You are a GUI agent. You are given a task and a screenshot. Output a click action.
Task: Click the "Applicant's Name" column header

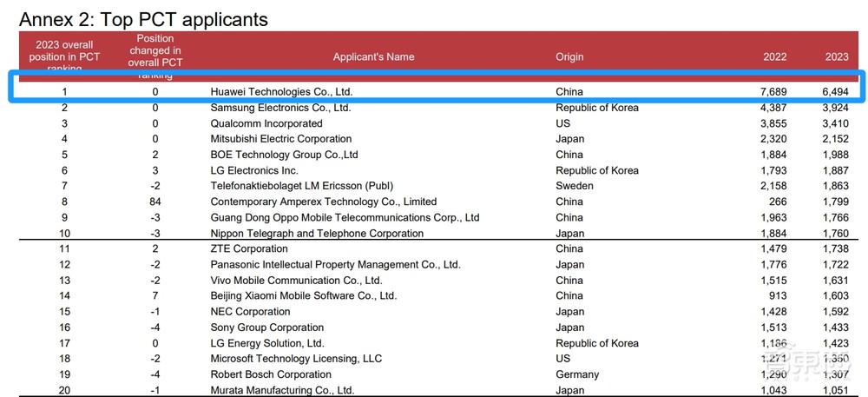[373, 57]
